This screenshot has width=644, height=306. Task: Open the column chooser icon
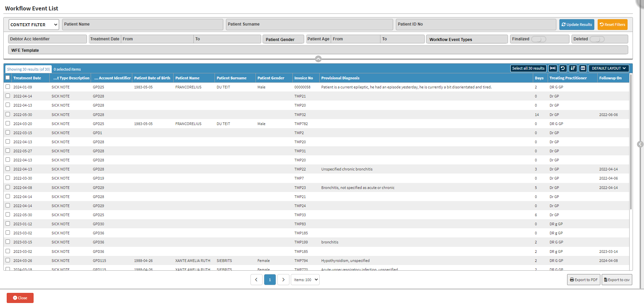click(583, 68)
